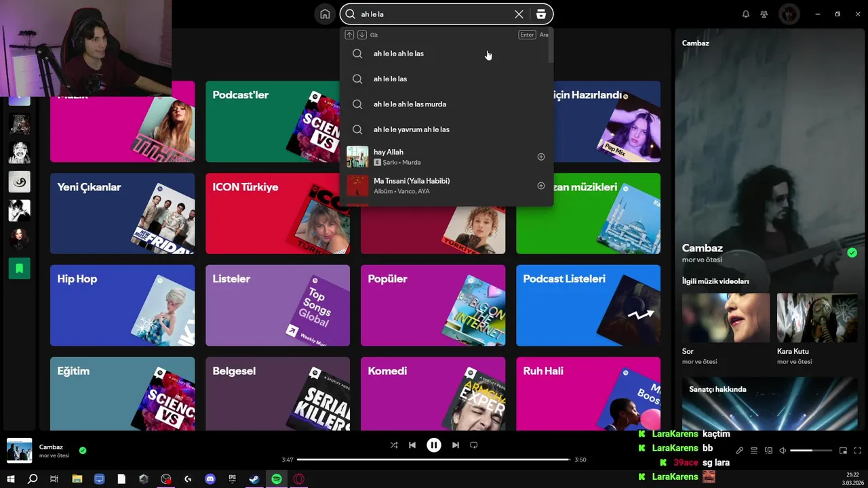Open lyrics microphone icon in player bar
868x488 pixels.
tap(740, 451)
